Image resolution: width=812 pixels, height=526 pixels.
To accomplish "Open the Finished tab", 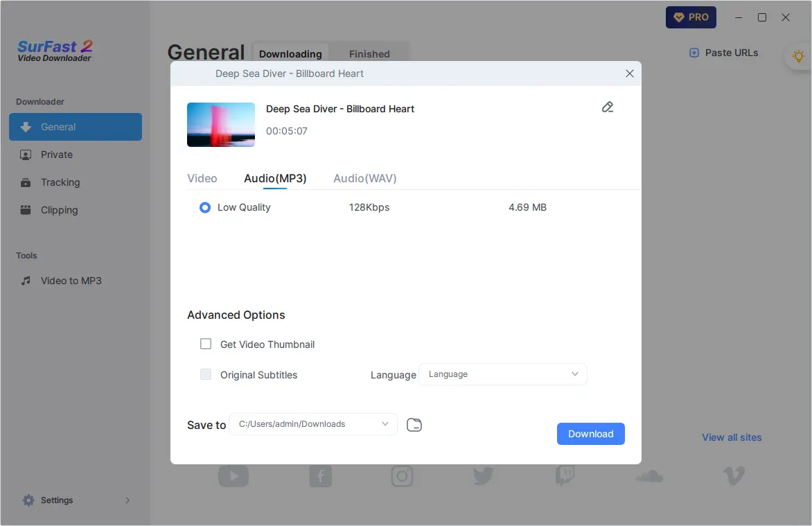I will click(369, 54).
